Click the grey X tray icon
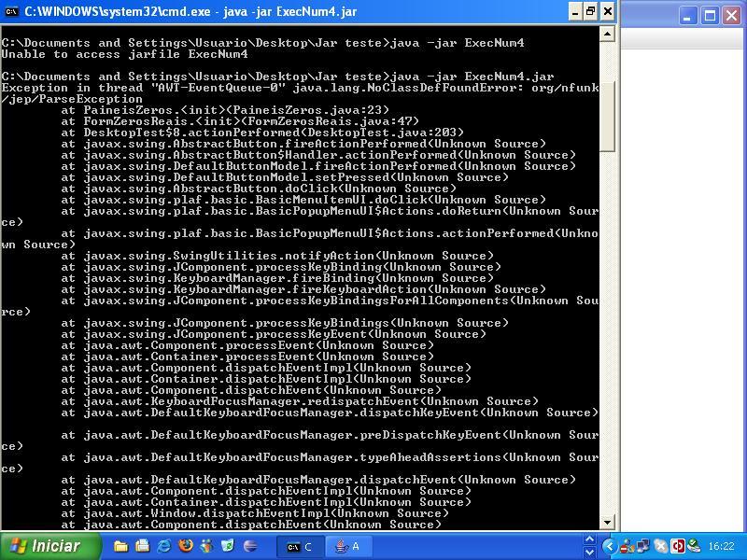This screenshot has width=747, height=560. click(x=660, y=546)
